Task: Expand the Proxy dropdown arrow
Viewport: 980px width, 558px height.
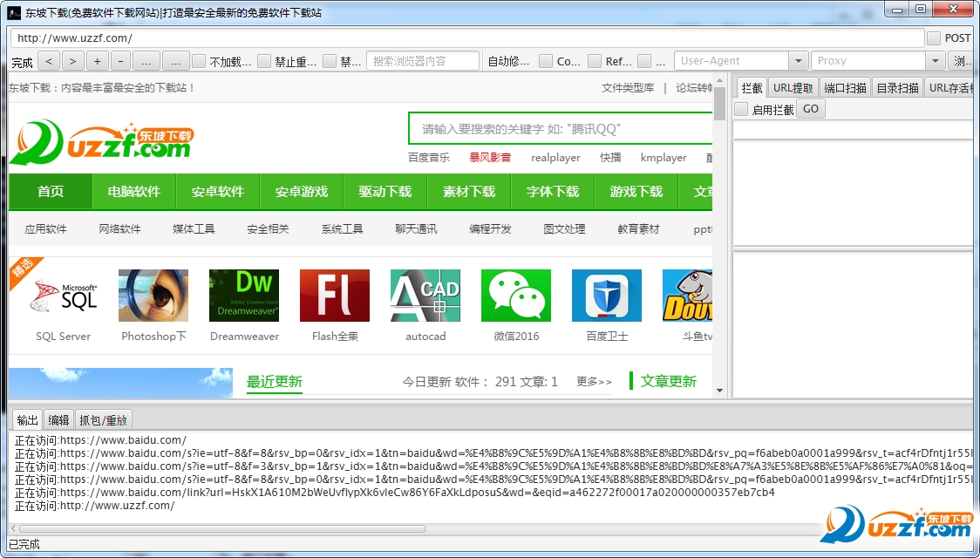Action: click(935, 61)
